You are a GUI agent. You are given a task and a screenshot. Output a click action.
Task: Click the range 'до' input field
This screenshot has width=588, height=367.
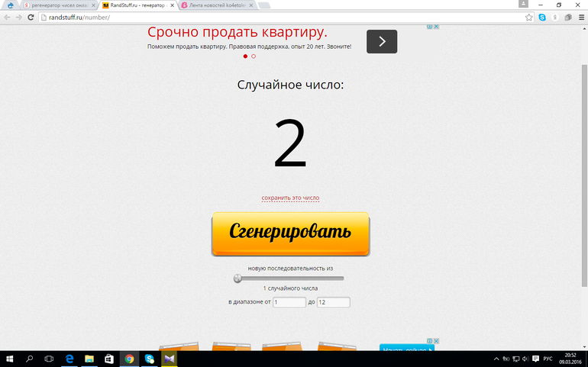(x=333, y=303)
